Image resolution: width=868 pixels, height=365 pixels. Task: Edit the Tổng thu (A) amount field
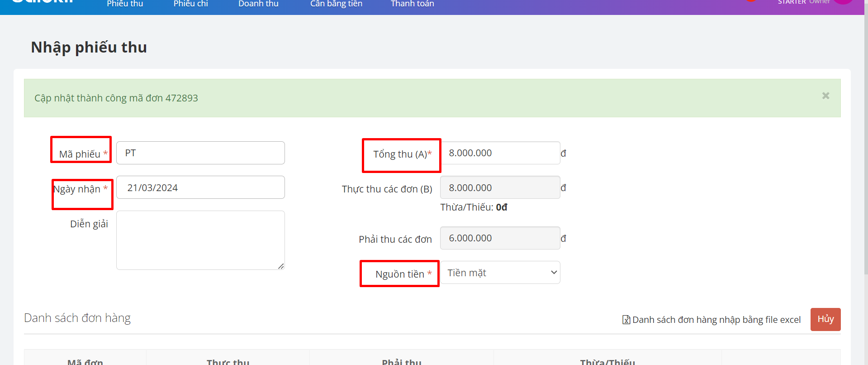(500, 153)
